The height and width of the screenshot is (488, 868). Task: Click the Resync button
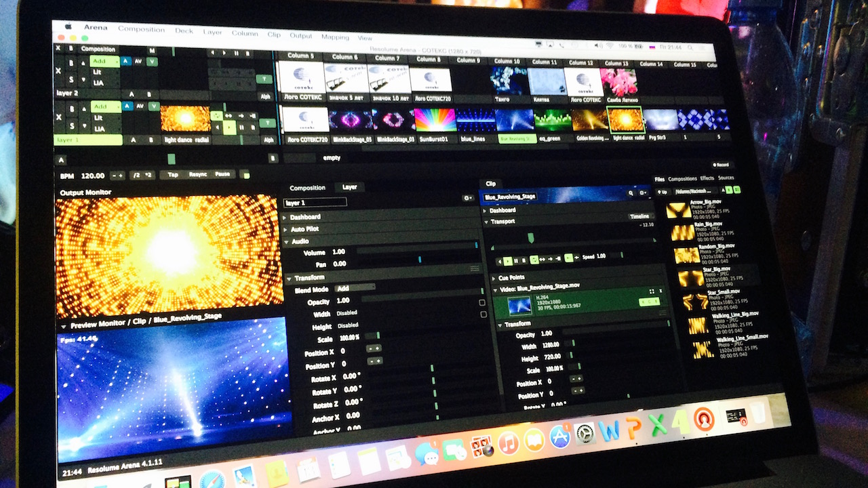coord(198,174)
